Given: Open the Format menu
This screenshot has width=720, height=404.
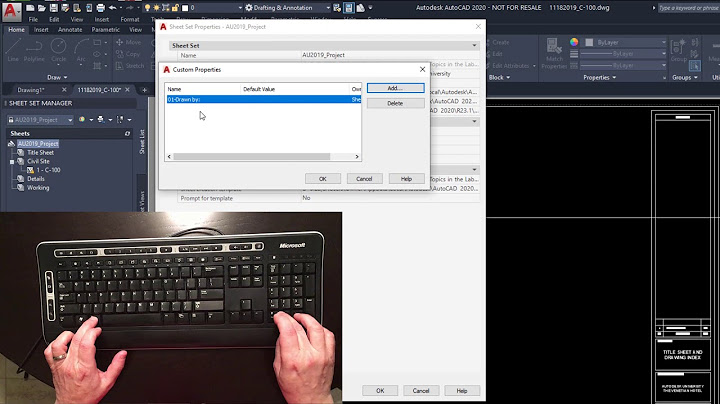Looking at the screenshot, I should [129, 19].
